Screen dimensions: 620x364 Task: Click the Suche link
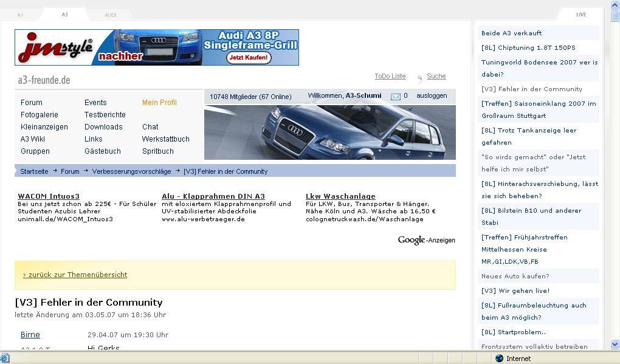[x=436, y=77]
